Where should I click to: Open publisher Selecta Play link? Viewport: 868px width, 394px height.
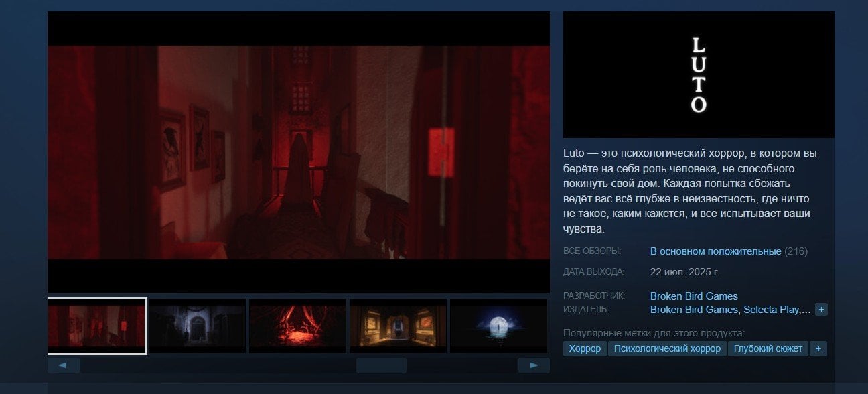click(x=772, y=310)
